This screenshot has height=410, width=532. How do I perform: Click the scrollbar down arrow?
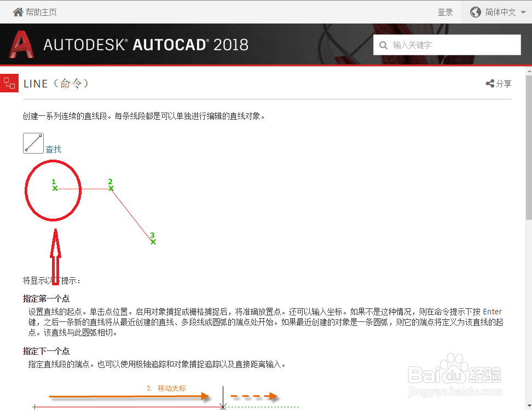coord(529,406)
